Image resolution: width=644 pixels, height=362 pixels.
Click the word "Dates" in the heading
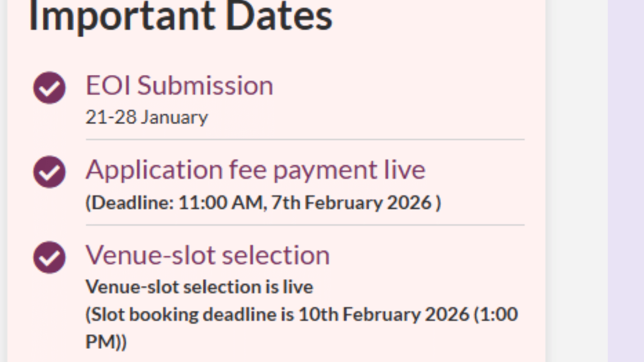(279, 16)
